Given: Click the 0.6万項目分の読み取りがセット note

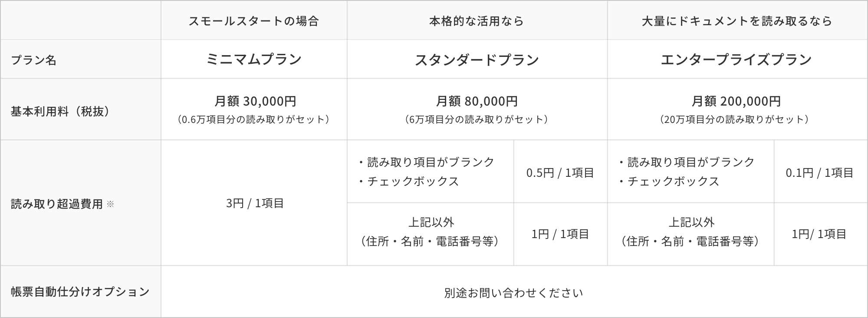Looking at the screenshot, I should tap(254, 119).
